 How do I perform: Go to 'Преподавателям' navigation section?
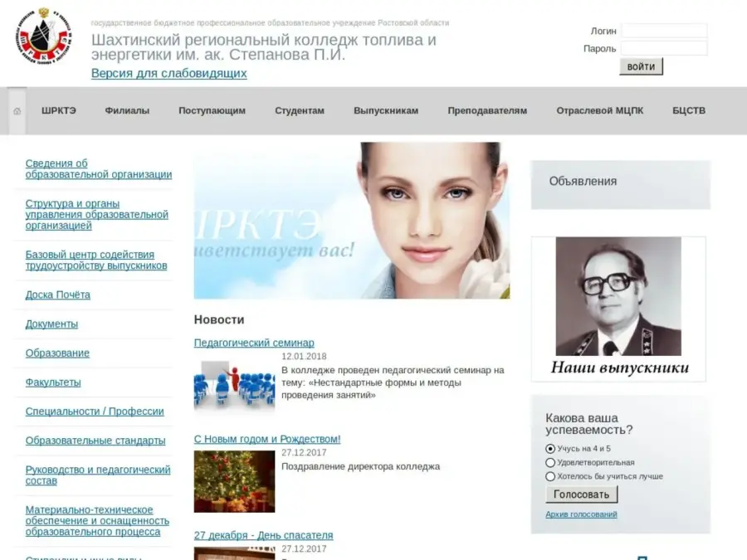(487, 111)
